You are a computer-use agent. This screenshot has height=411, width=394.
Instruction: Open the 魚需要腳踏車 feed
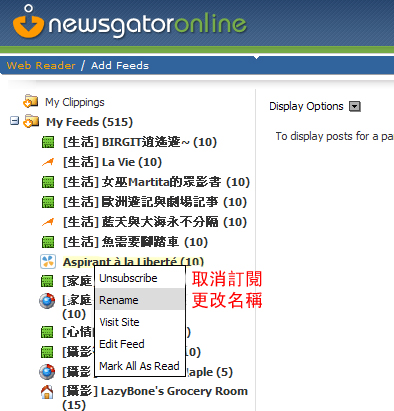135,242
